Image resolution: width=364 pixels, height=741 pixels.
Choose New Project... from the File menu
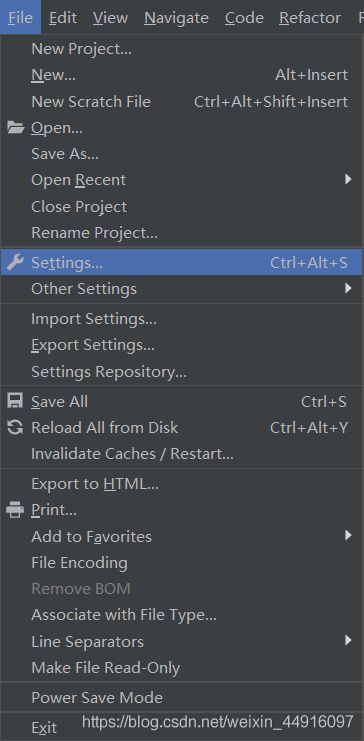pos(182,48)
